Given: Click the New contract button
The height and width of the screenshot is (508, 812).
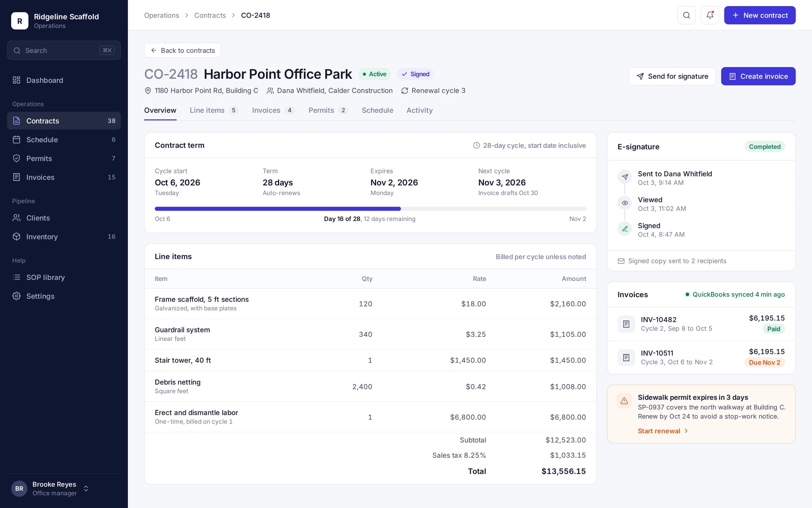Looking at the screenshot, I should point(760,15).
